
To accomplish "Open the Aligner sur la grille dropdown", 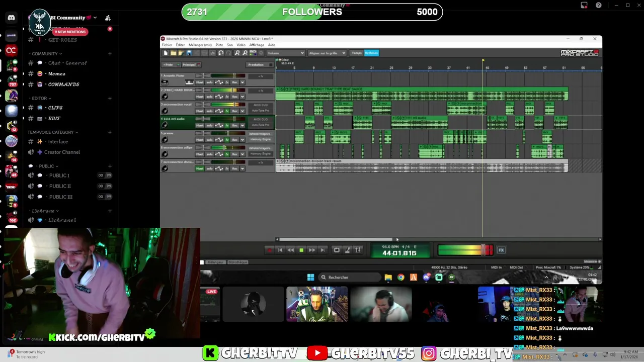I will click(327, 53).
